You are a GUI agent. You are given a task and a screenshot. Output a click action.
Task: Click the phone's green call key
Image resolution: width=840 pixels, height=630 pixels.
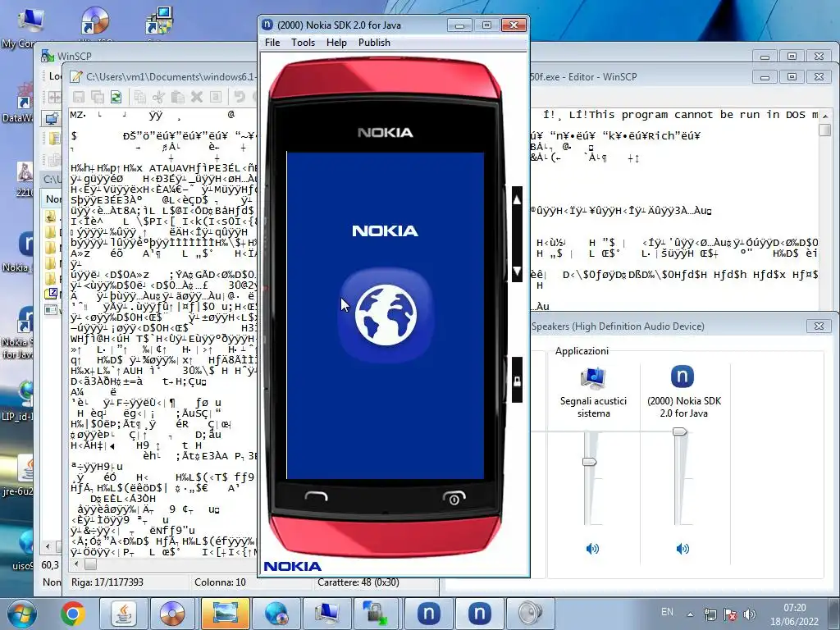click(x=316, y=496)
